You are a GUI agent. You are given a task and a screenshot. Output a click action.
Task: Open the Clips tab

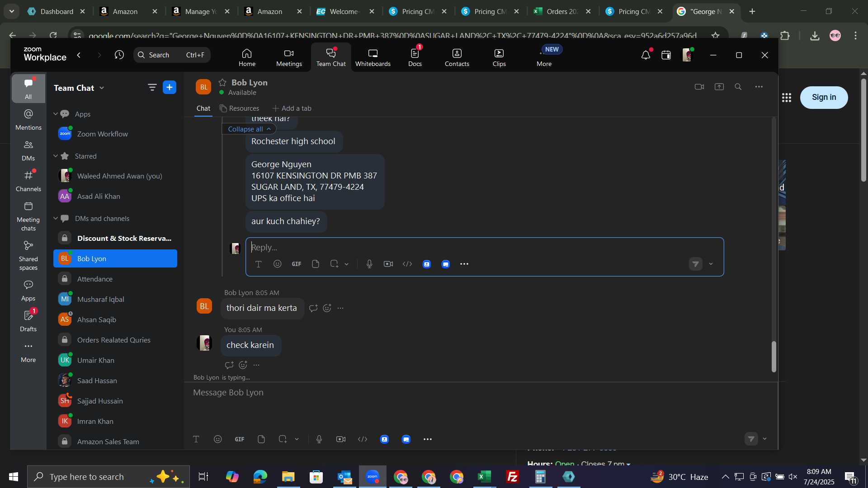click(499, 57)
